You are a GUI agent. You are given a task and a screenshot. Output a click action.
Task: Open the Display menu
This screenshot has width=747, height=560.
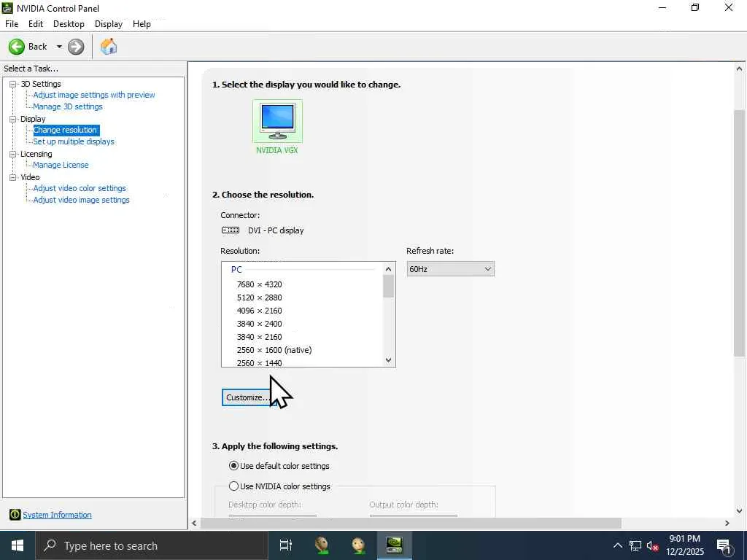109,24
